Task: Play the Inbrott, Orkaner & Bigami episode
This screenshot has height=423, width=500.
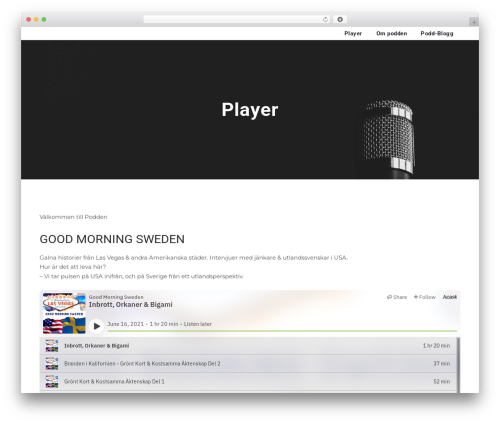Action: click(x=97, y=326)
